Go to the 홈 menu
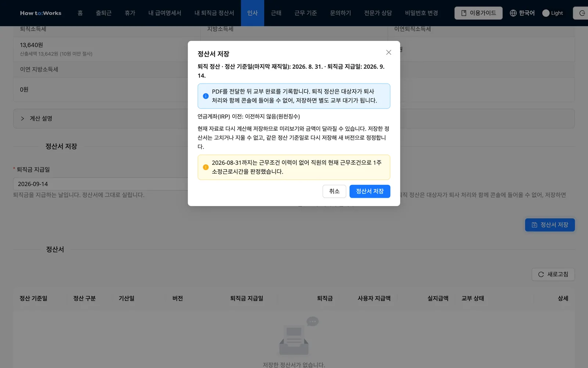Screen dimensions: 588x368 click(x=80, y=13)
